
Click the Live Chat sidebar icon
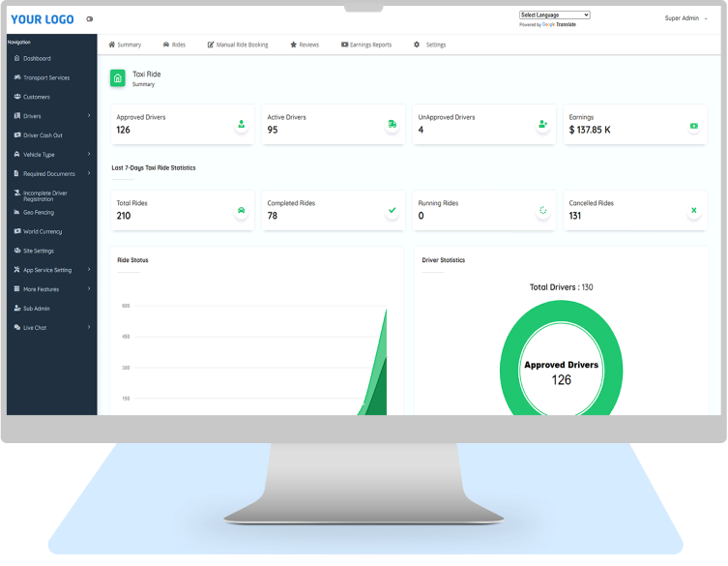tap(17, 327)
